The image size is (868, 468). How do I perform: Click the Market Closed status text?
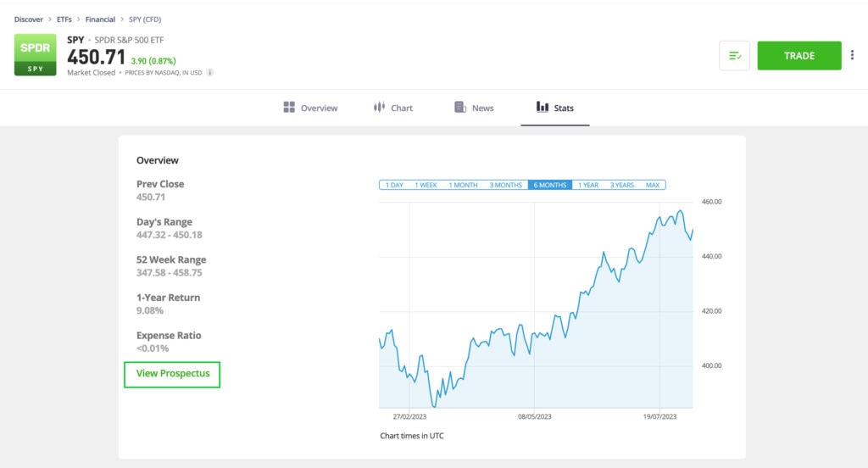pos(92,73)
